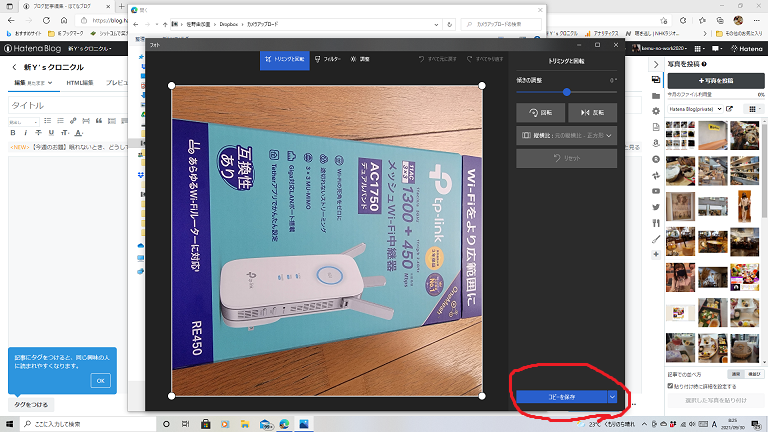Open the YouTube paste icon in sidebar

click(x=656, y=191)
